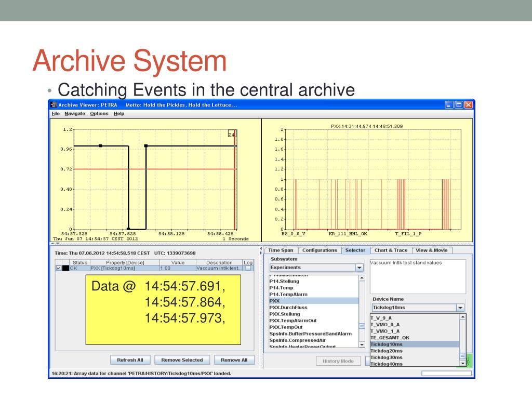Expand the pane with the splitter's right-pointing arrow
Image resolution: width=532 pixels, height=399 pixels.
261,253
